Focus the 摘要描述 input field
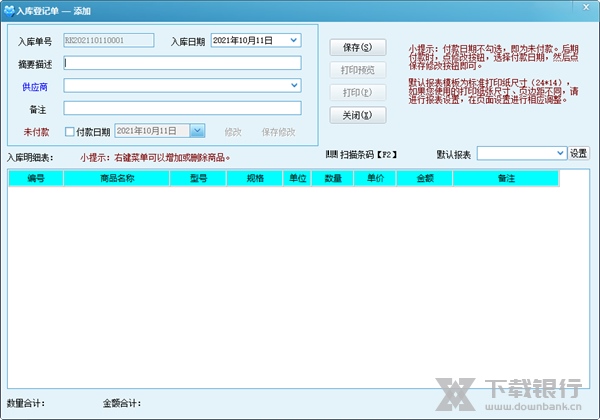The image size is (600, 420). [x=183, y=63]
